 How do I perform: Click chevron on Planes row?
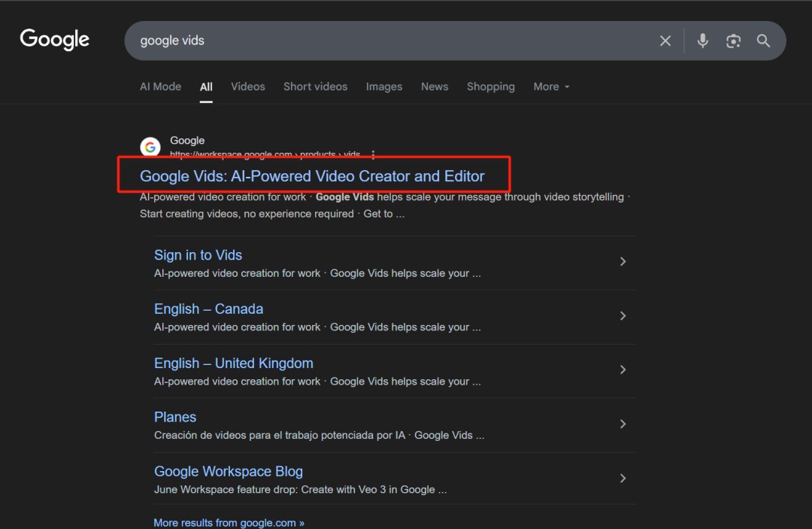623,424
